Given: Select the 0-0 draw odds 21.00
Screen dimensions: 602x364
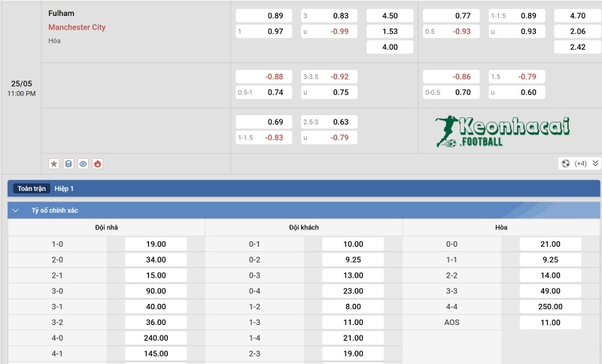Looking at the screenshot, I should 550,244.
